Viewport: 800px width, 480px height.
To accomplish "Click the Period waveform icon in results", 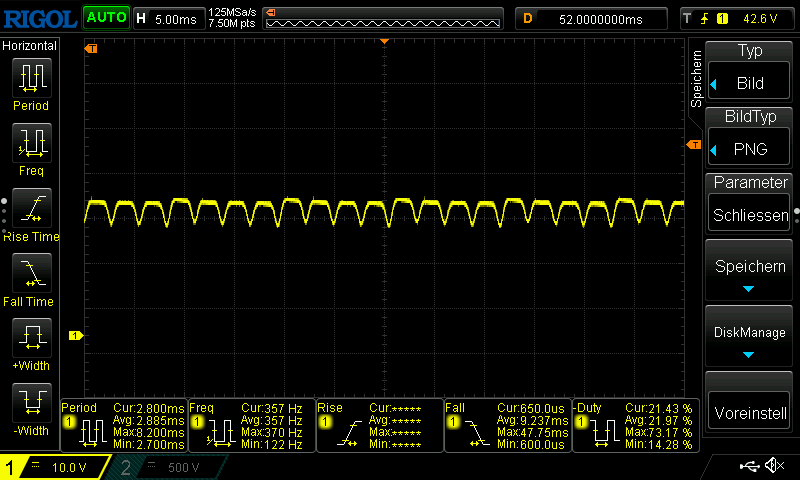I will (92, 434).
